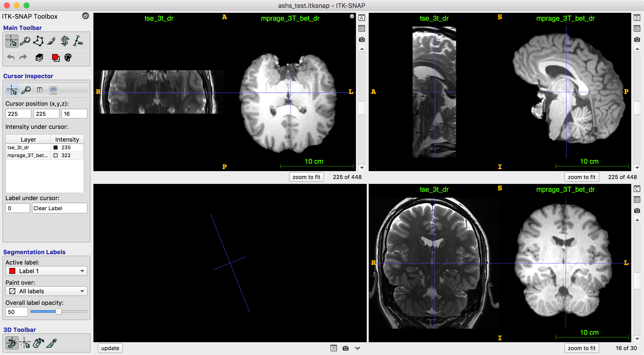Click the Undo arrow
This screenshot has height=355, width=644.
pos(11,58)
